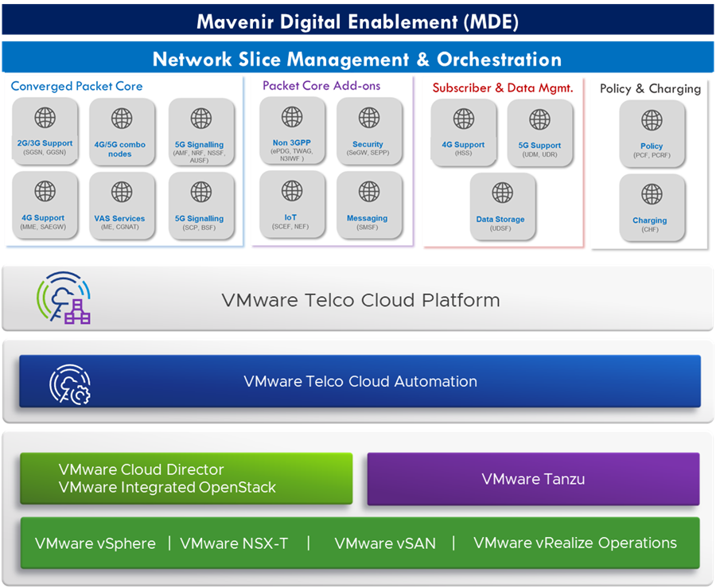Click the Non 3GPP label
716x588 pixels.
point(292,143)
